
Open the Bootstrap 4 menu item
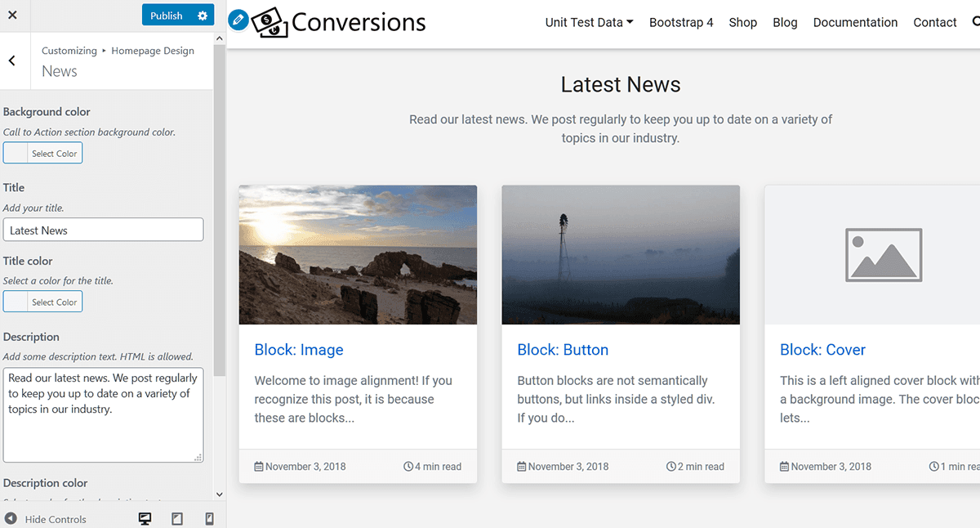click(x=681, y=22)
